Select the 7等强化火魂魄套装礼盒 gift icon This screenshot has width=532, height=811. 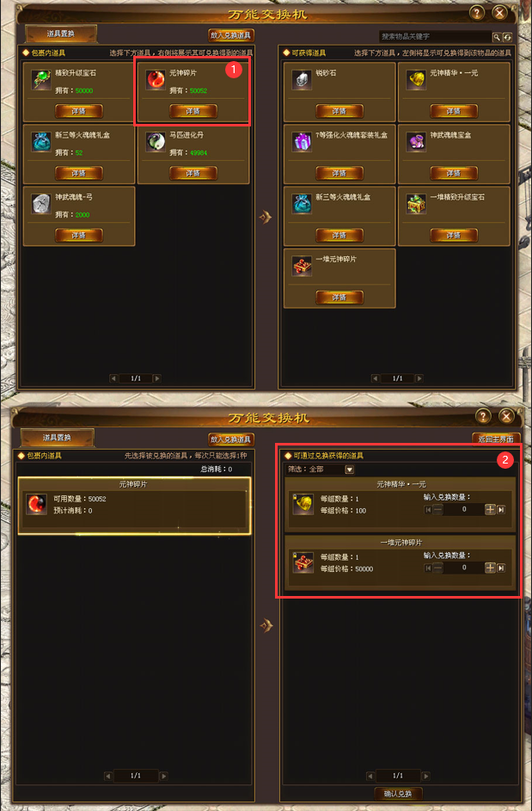tap(302, 142)
